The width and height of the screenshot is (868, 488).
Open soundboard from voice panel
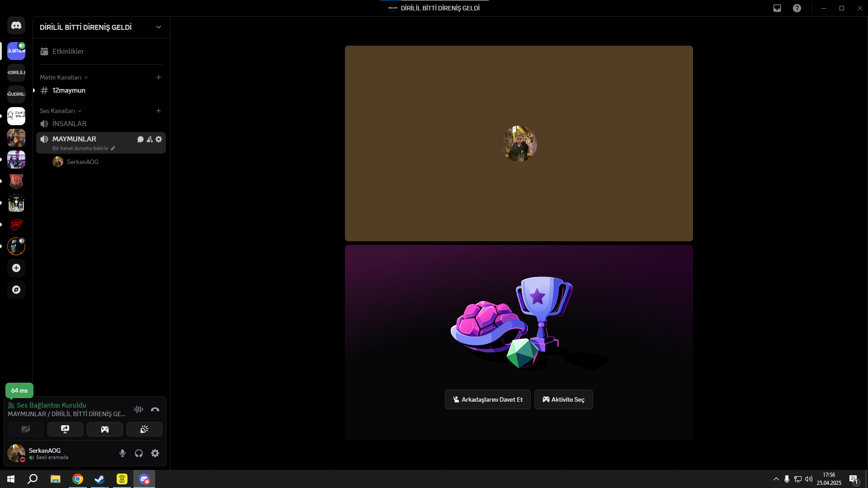pyautogui.click(x=144, y=429)
